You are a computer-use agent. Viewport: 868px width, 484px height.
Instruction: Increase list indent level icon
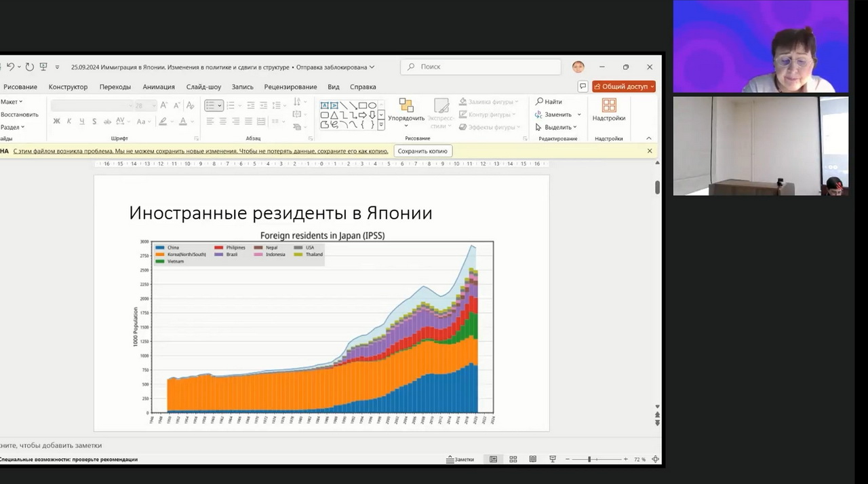[x=263, y=105]
